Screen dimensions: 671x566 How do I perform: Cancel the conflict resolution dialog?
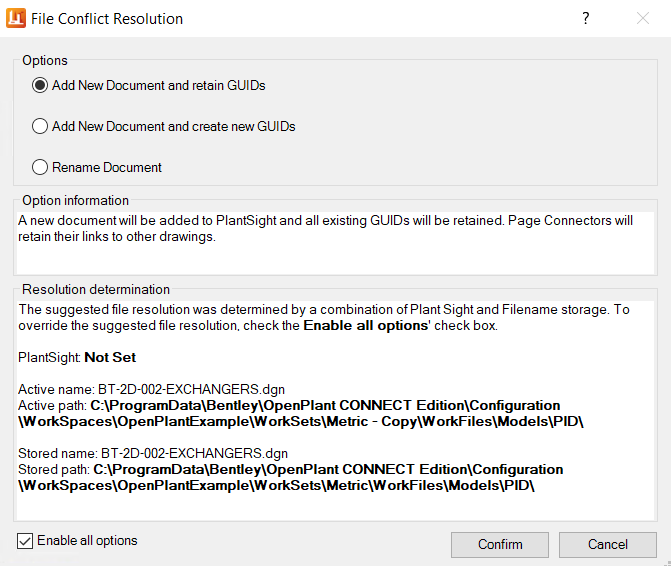point(608,544)
